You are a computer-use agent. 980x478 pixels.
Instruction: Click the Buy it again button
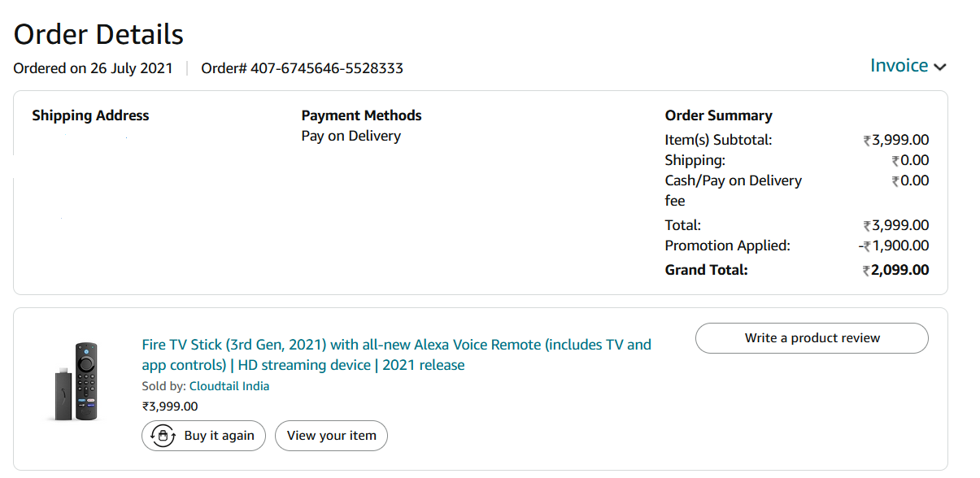tap(203, 436)
